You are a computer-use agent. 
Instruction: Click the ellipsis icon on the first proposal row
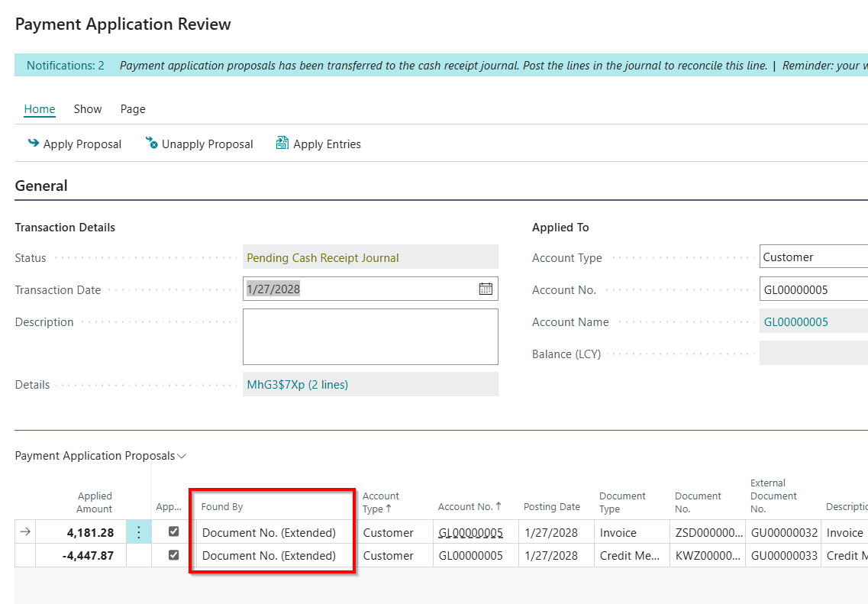tap(138, 531)
